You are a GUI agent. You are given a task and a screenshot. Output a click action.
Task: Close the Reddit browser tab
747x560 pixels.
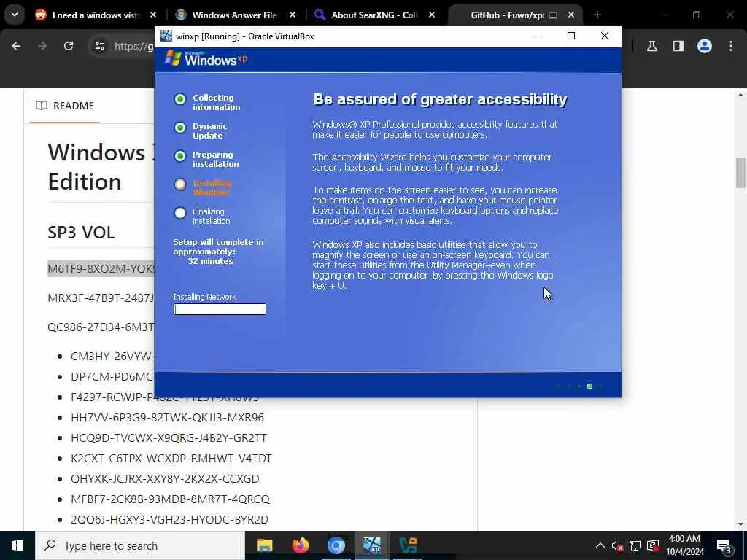coord(153,15)
